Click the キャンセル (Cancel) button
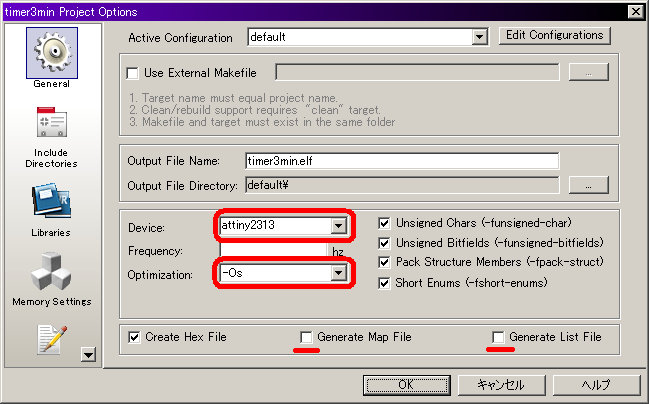The image size is (649, 404). (x=501, y=385)
